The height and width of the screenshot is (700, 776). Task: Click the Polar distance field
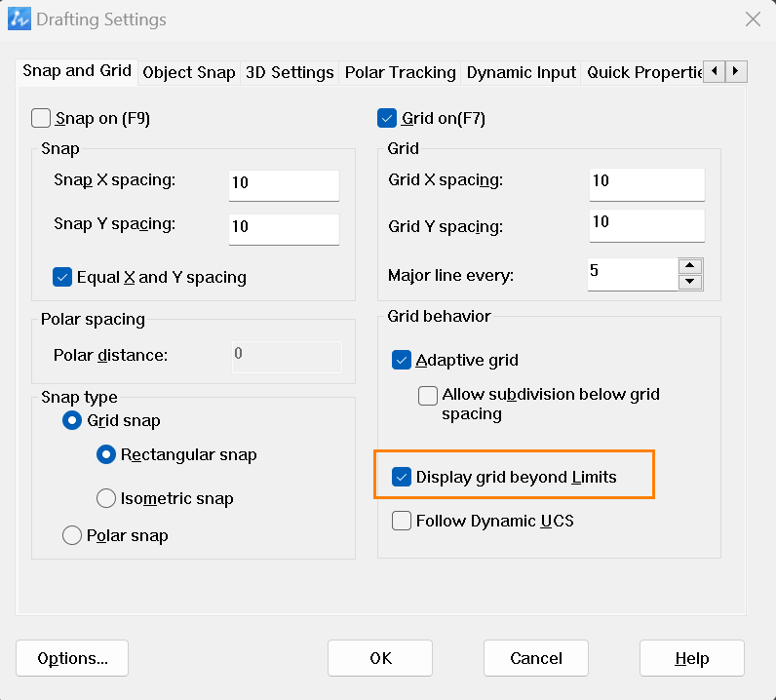coord(287,357)
